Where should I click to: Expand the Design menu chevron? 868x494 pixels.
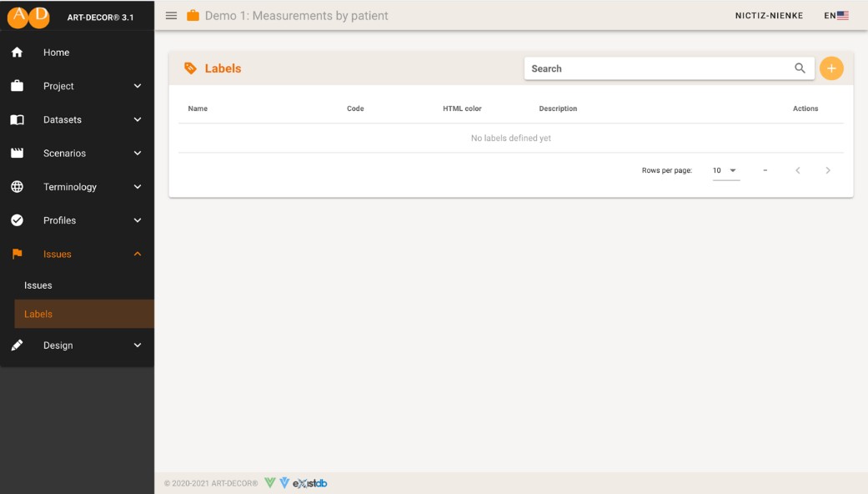click(138, 345)
